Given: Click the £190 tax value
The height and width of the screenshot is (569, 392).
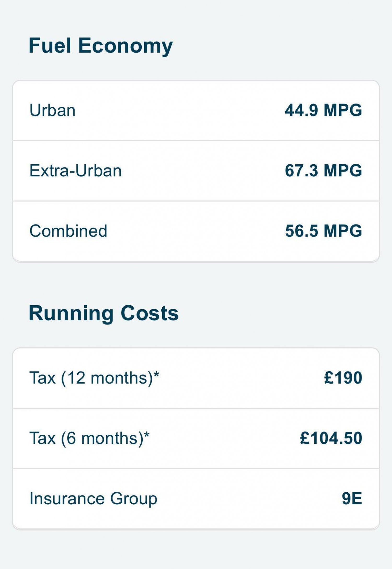Looking at the screenshot, I should [343, 378].
